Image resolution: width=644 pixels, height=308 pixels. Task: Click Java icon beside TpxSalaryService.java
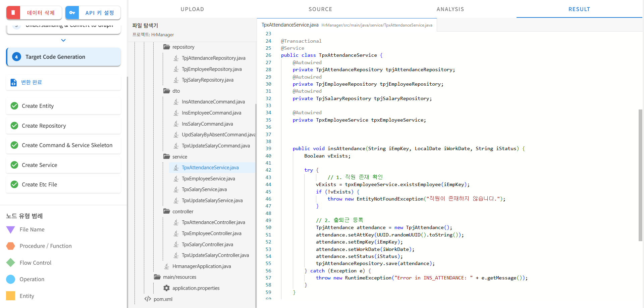point(176,189)
